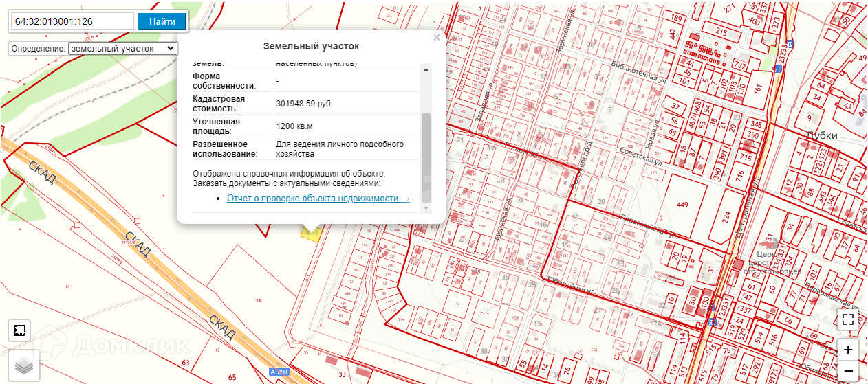This screenshot has width=868, height=384.
Task: Select parcel 449 on the map
Action: (682, 205)
